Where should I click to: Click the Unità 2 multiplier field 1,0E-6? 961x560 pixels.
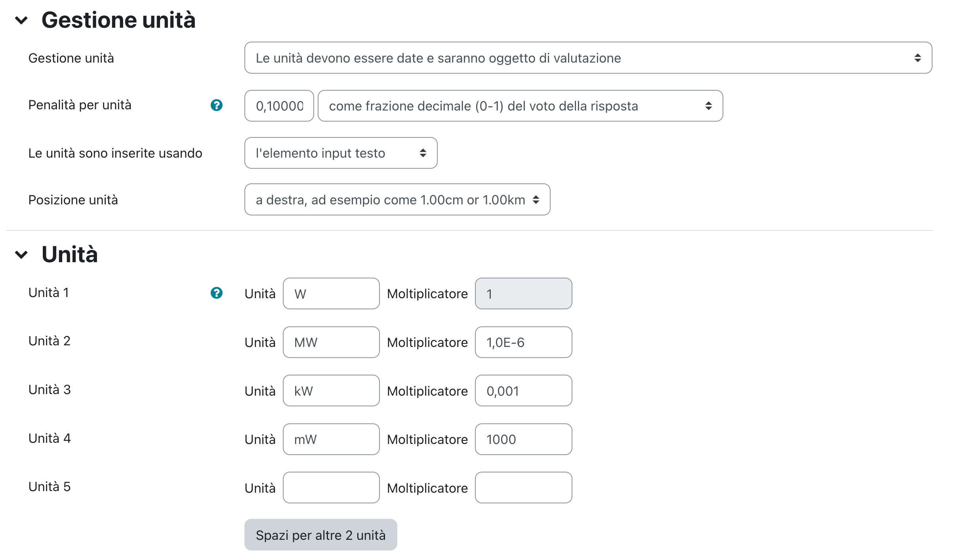[523, 342]
